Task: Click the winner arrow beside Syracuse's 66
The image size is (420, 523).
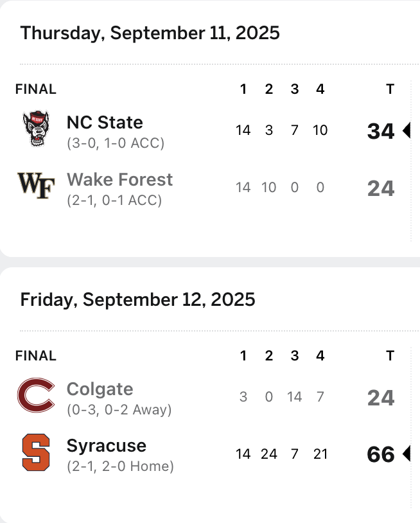Action: coord(406,454)
